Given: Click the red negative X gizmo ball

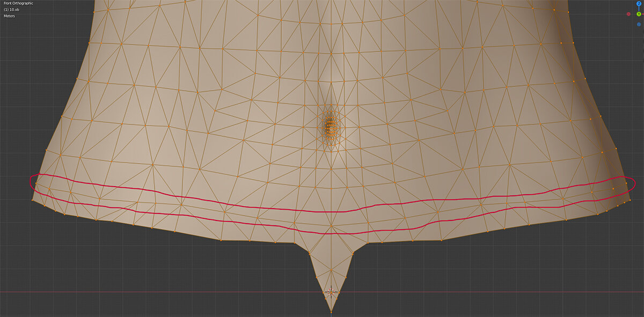Looking at the screenshot, I should click(x=628, y=14).
